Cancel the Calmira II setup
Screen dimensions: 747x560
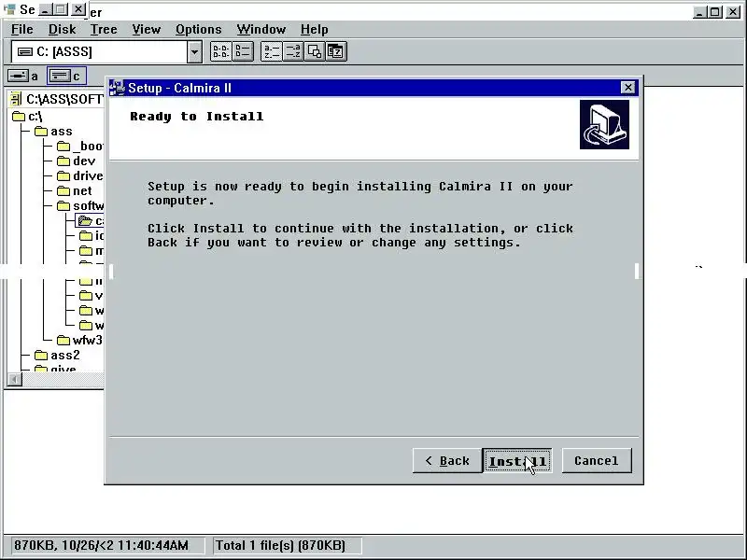(x=597, y=461)
